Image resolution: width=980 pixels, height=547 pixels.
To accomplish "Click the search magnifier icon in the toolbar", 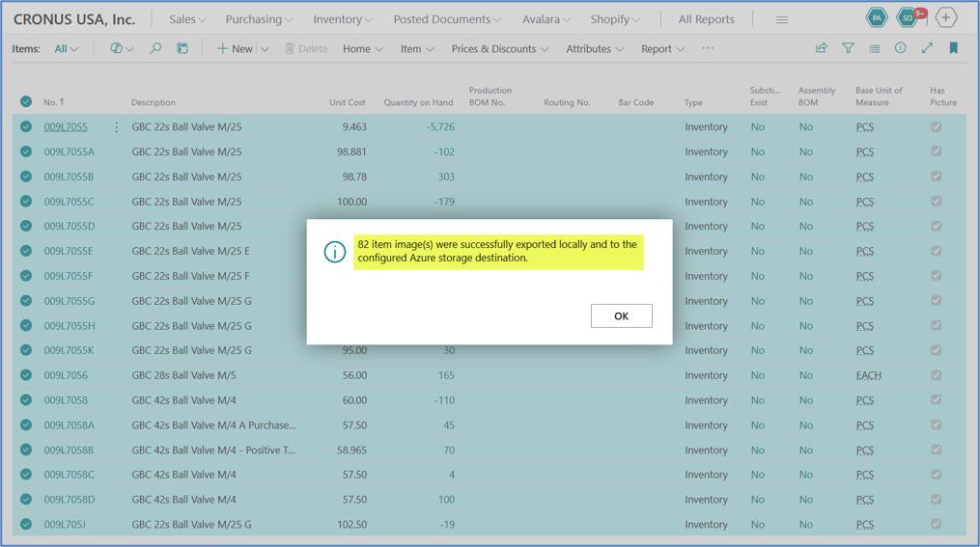I will [x=155, y=48].
